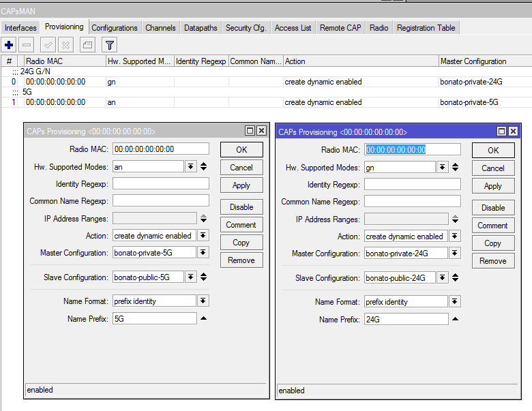Image resolution: width=532 pixels, height=411 pixels.
Task: Click the remove (minus) toolbar icon
Action: 27,45
